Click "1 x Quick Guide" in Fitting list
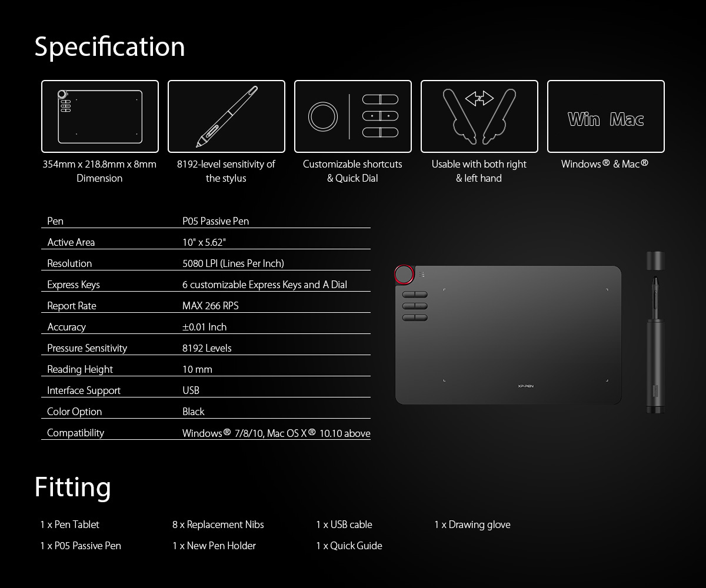706x588 pixels. (x=349, y=546)
